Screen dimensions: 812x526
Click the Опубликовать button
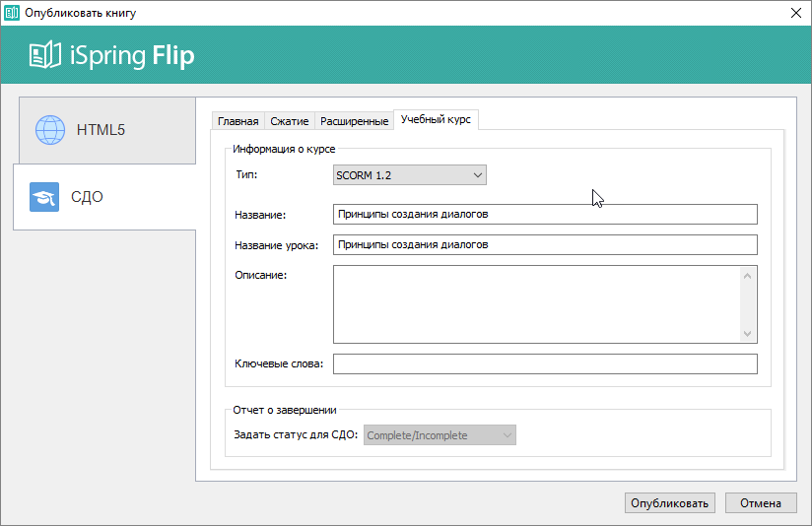(x=669, y=503)
